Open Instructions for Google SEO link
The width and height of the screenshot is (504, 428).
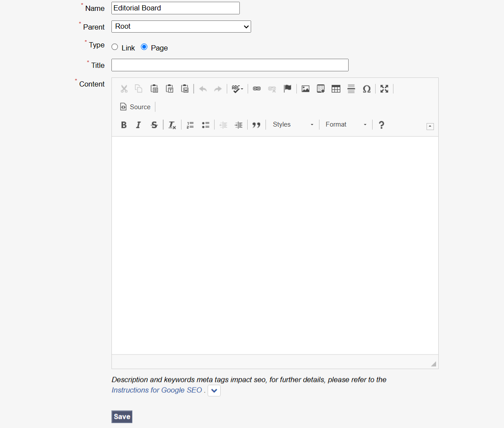click(157, 390)
